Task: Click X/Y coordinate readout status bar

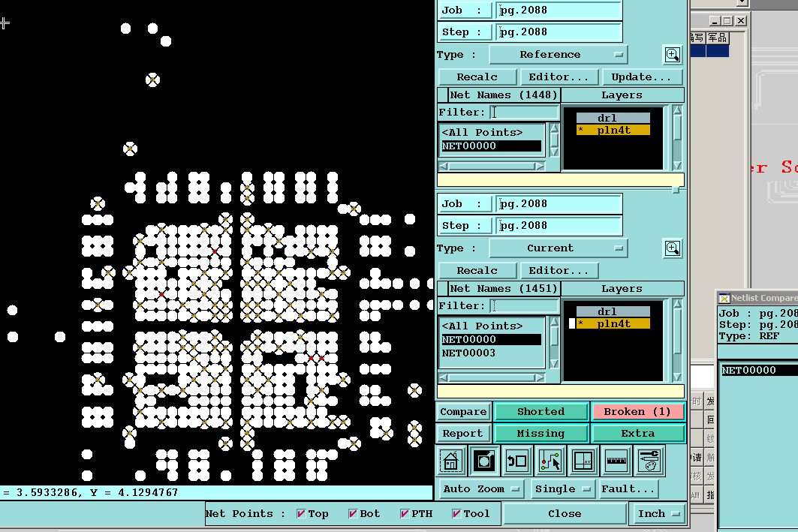Action: (x=216, y=492)
